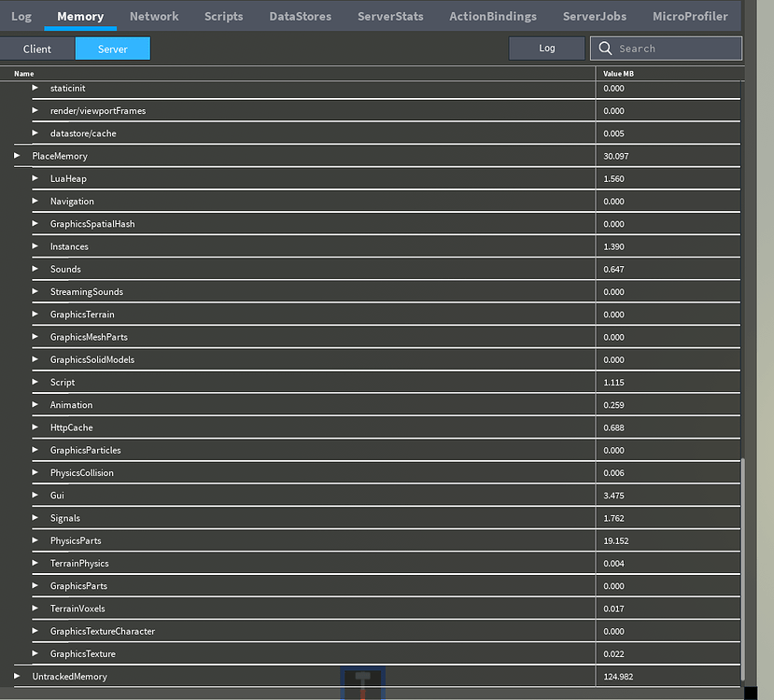Select the GraphicsTexture value 0.022
The width and height of the screenshot is (774, 700).
pyautogui.click(x=613, y=654)
